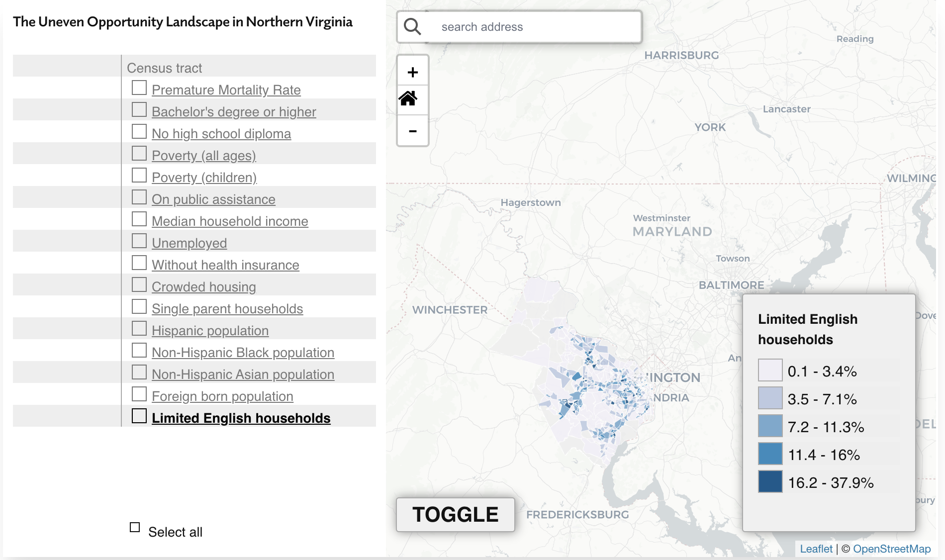Check the Hispanic population checkbox
Screen dimensions: 945x560
[139, 328]
